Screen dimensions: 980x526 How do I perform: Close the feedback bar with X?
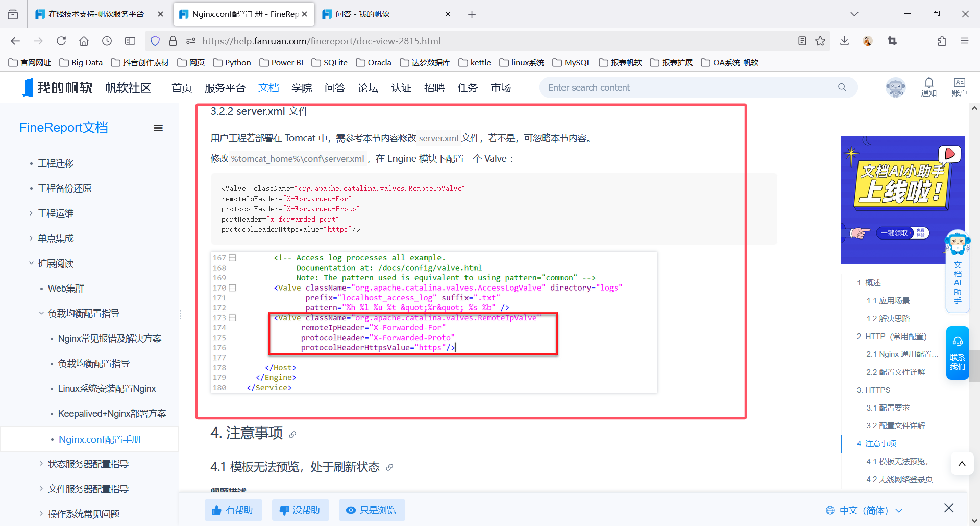(949, 508)
